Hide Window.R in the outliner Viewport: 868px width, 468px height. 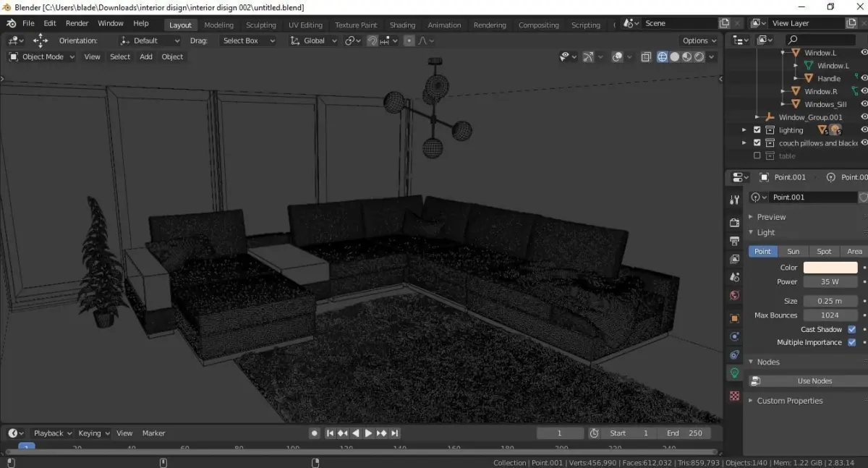click(864, 91)
